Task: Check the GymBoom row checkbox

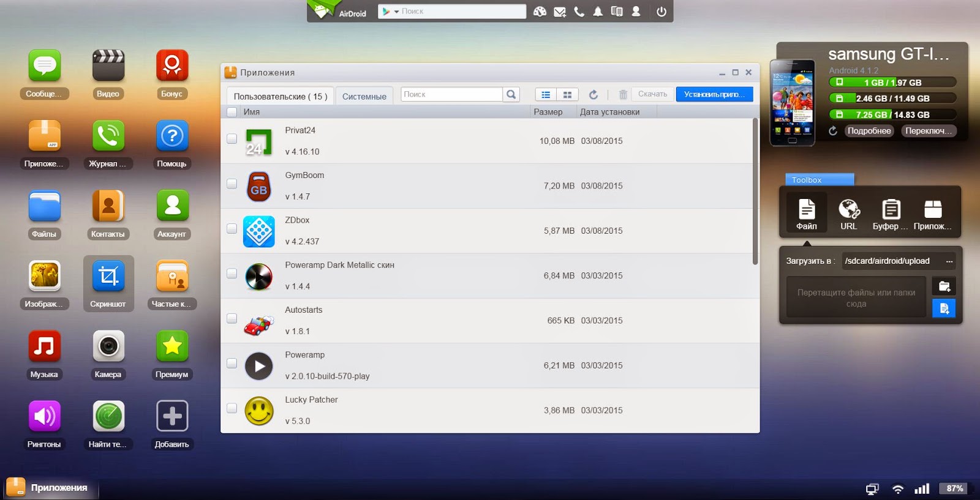Action: (232, 184)
